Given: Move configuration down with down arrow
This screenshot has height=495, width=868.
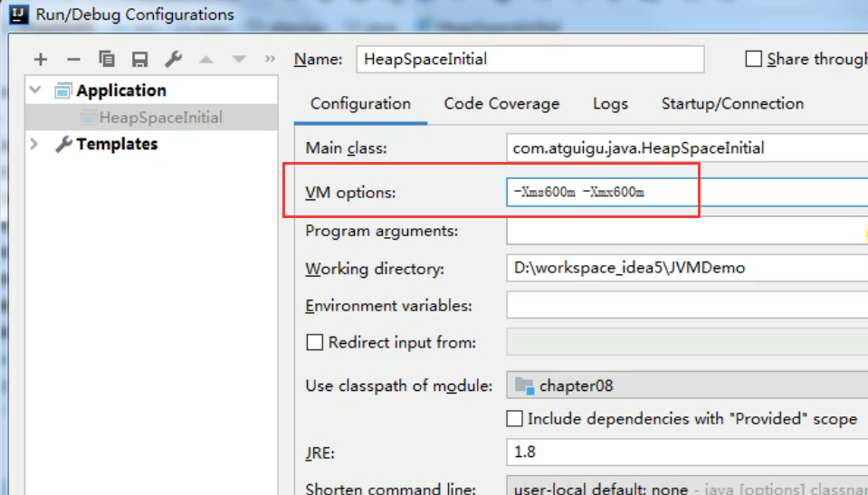Looking at the screenshot, I should [x=239, y=59].
